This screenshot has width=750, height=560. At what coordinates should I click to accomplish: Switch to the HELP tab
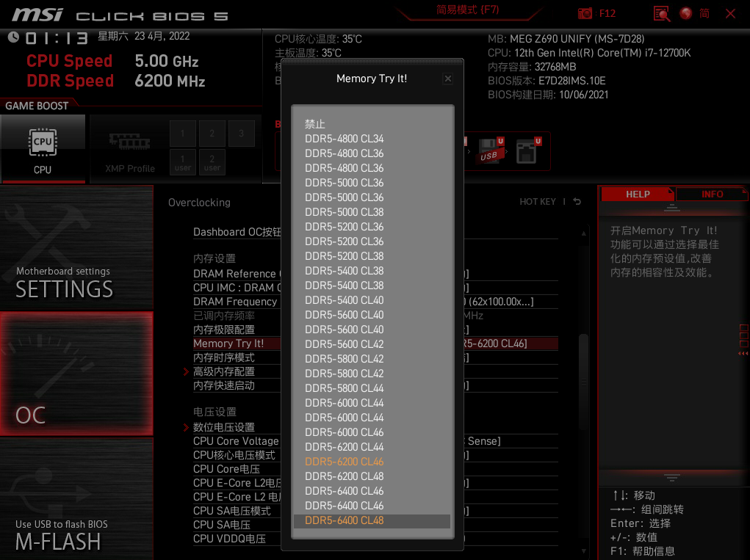[637, 194]
